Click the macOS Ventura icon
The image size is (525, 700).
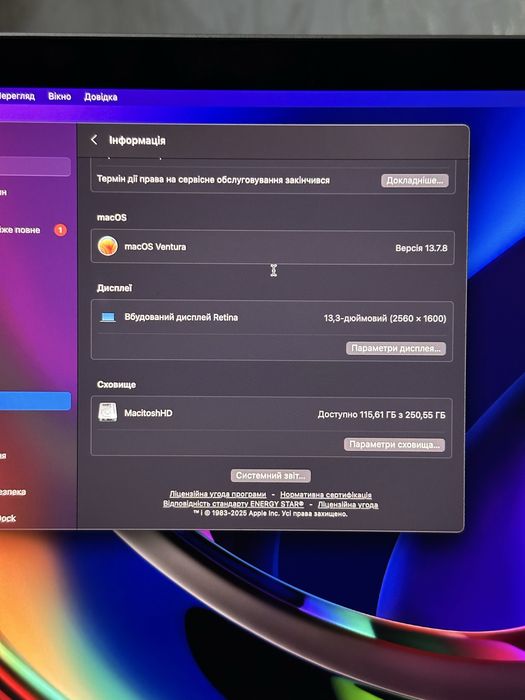[108, 246]
